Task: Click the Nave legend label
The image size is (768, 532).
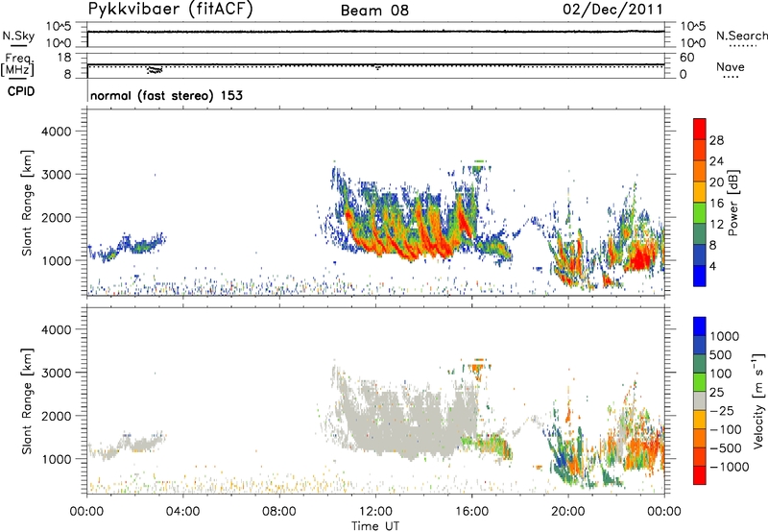Action: coord(731,66)
